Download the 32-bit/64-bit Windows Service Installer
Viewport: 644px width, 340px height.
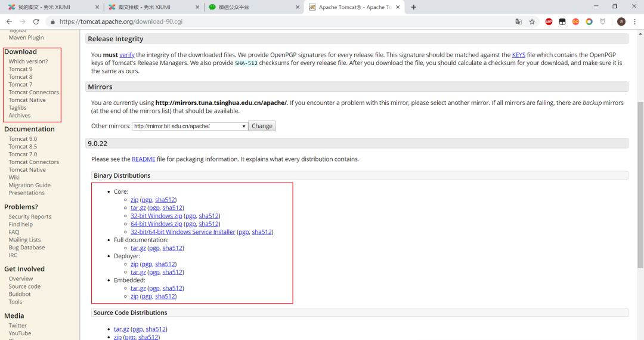coord(183,232)
